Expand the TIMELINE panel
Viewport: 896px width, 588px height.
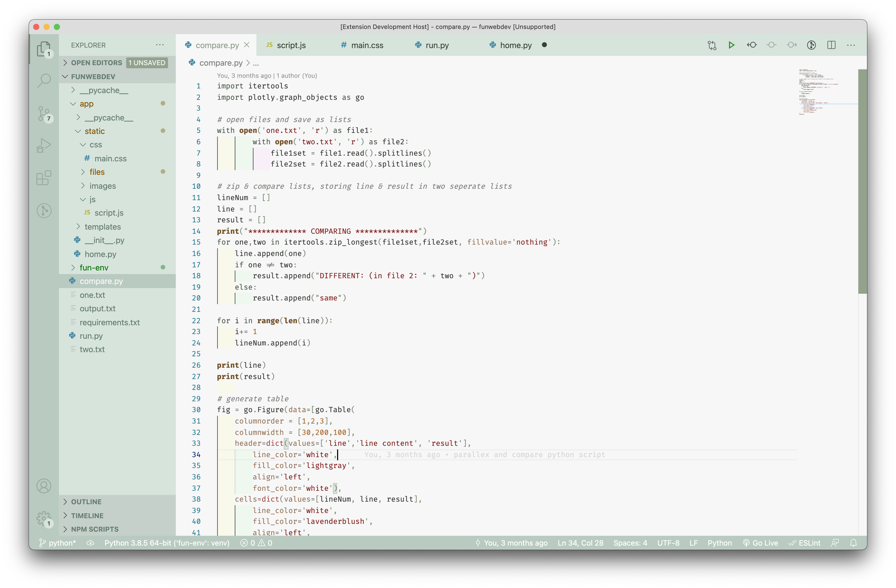[x=117, y=515]
